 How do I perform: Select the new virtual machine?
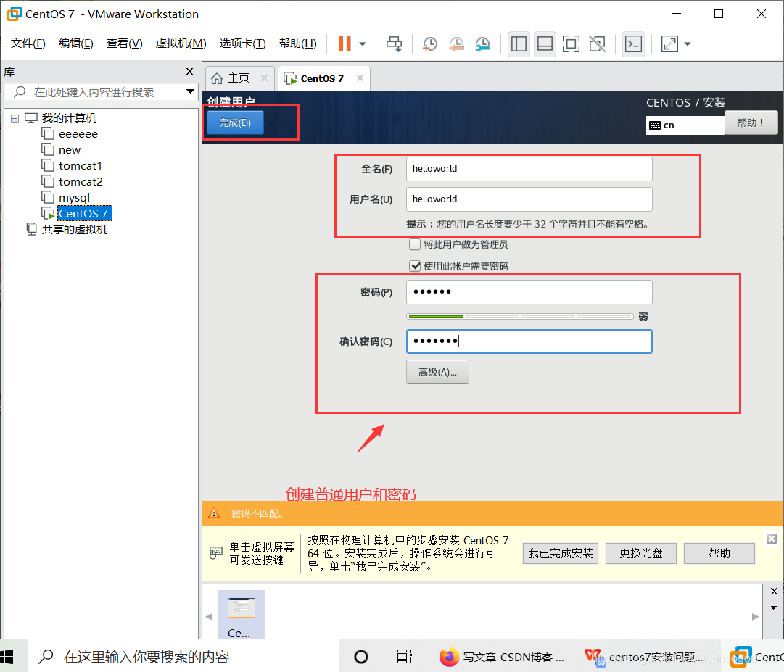[70, 150]
